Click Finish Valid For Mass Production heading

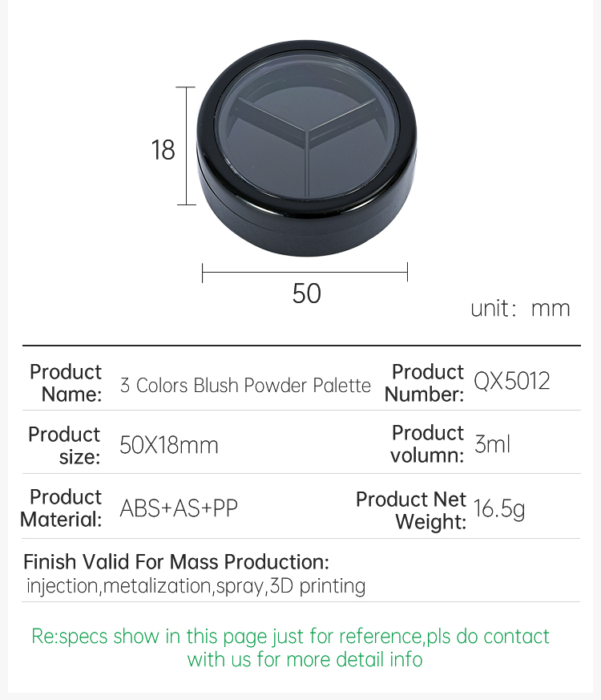[176, 562]
